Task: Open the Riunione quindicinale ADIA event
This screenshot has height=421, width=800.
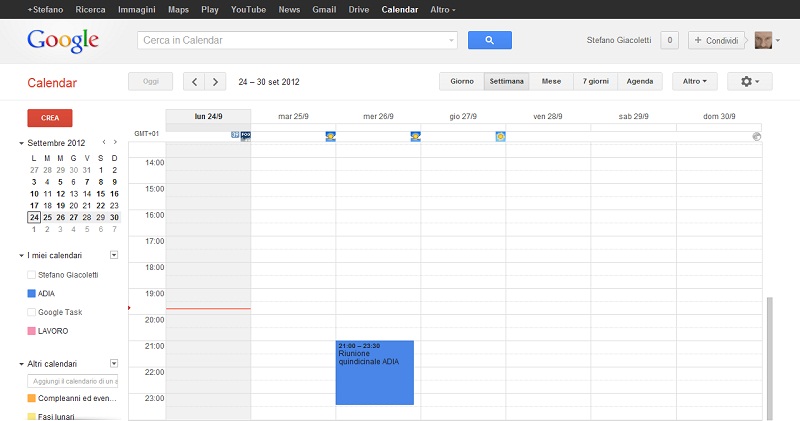Action: point(374,373)
